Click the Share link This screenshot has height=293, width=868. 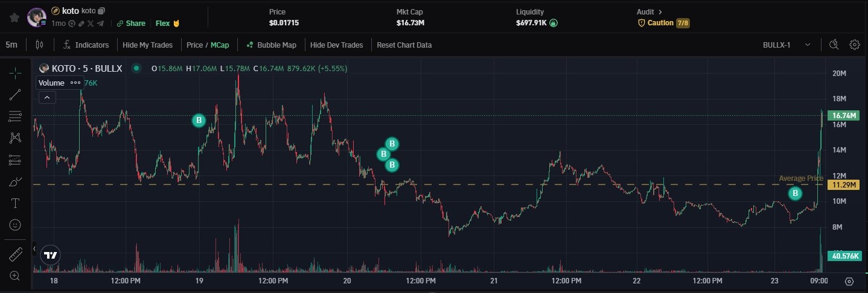tap(131, 24)
